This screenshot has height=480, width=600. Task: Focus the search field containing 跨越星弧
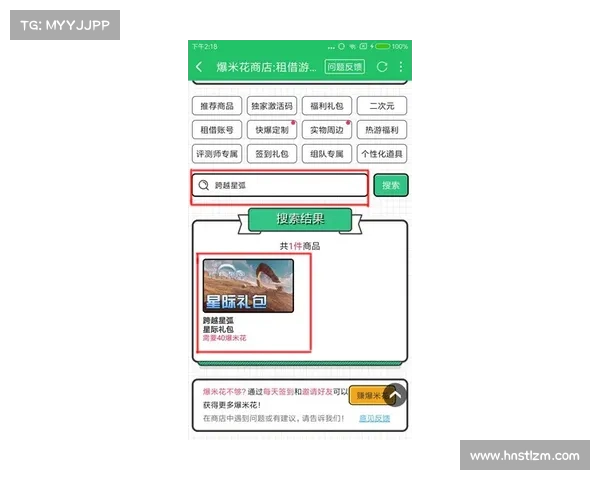(280, 185)
